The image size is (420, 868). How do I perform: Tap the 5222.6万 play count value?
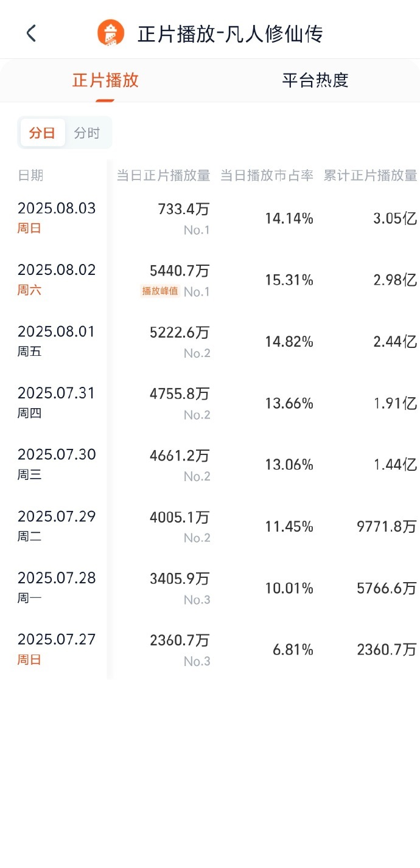(180, 332)
